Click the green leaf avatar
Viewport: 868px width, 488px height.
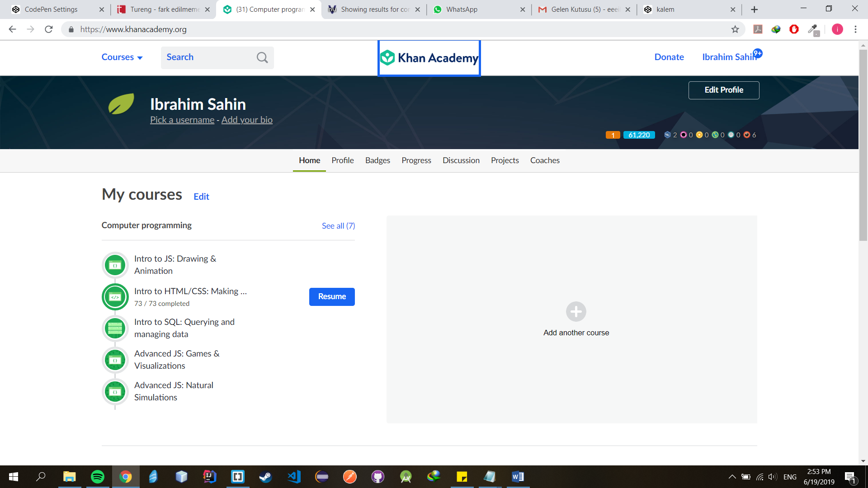tap(121, 104)
